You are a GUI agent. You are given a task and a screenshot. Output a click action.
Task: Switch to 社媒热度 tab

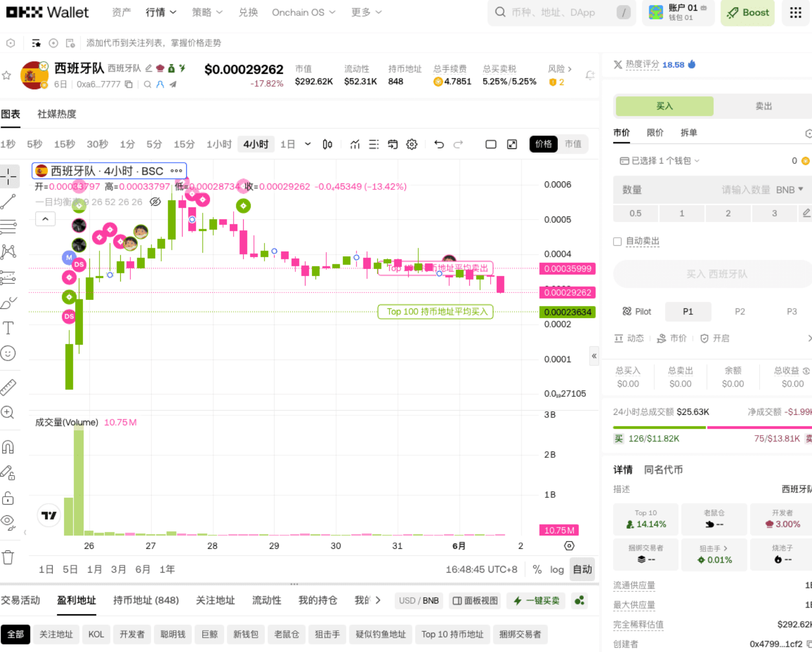click(56, 114)
